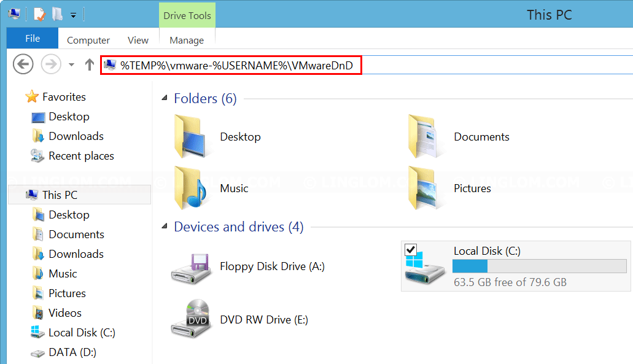Click the Floppy Disk Drive (A:) label
The height and width of the screenshot is (364, 633).
272,266
